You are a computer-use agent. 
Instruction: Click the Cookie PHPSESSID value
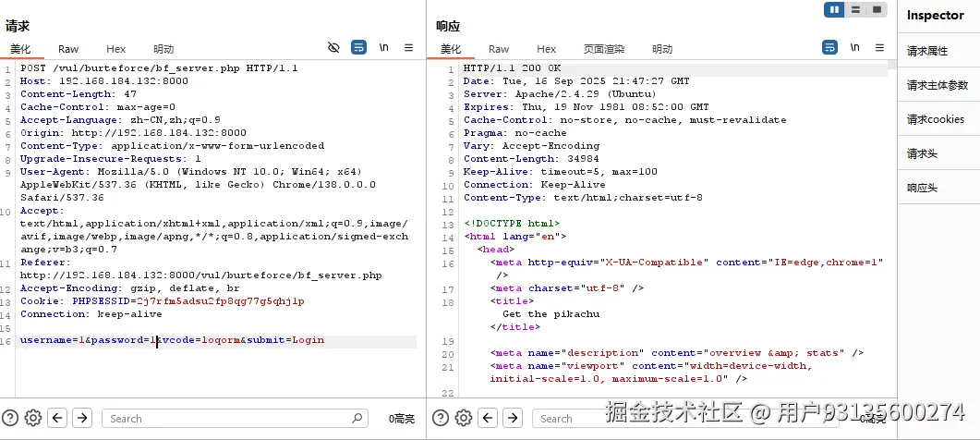[220, 301]
